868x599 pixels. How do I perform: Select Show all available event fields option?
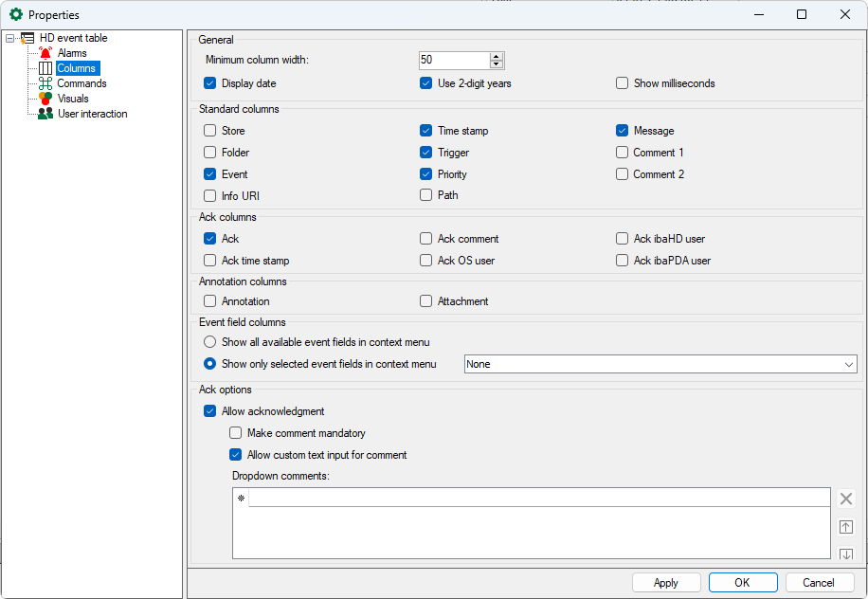pos(210,342)
